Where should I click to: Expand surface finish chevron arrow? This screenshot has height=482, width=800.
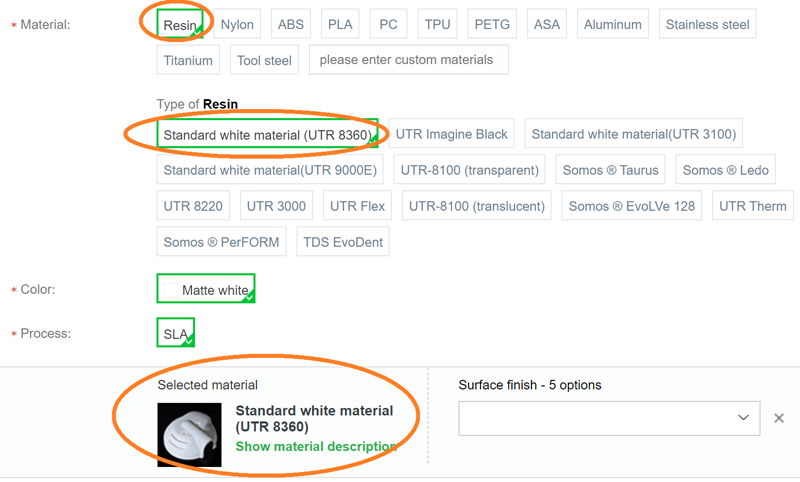click(x=743, y=417)
